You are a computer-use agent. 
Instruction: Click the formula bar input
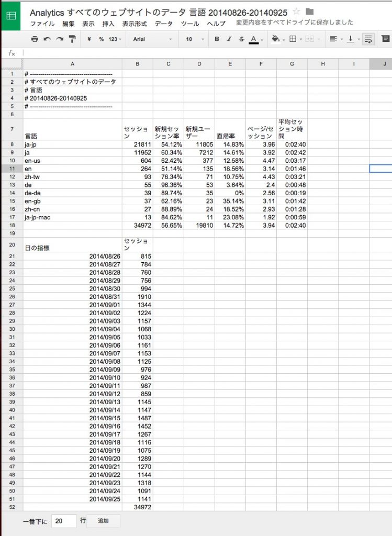pos(207,53)
